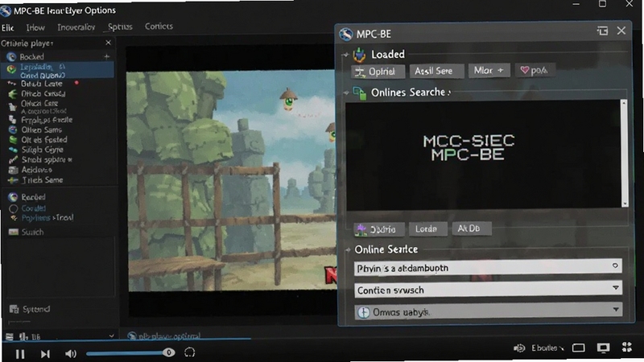Select Trieb Same sidebar item

click(x=43, y=179)
